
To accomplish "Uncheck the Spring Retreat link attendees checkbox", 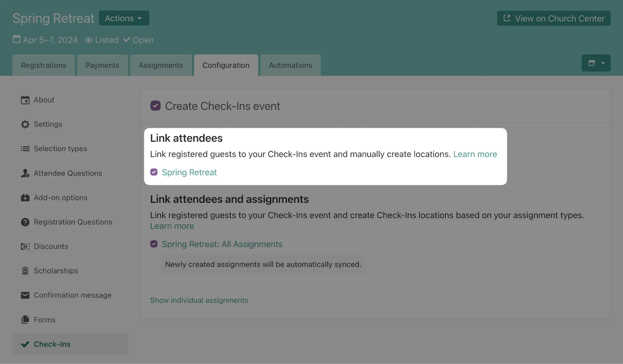I will point(154,172).
